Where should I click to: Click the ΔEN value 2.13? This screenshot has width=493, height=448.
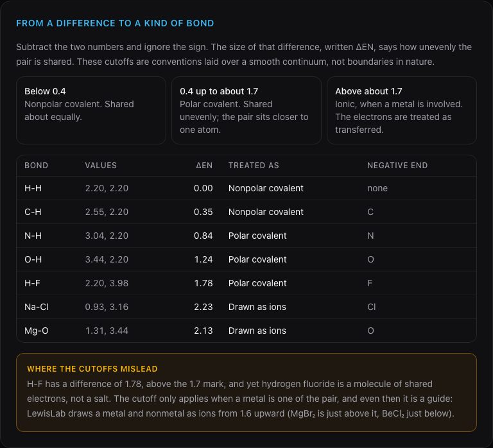tap(203, 331)
